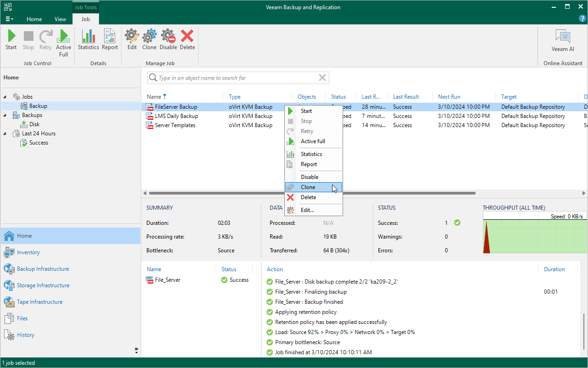Click the Clone ribbon icon
Viewport: 588px width, 368px height.
tap(150, 40)
